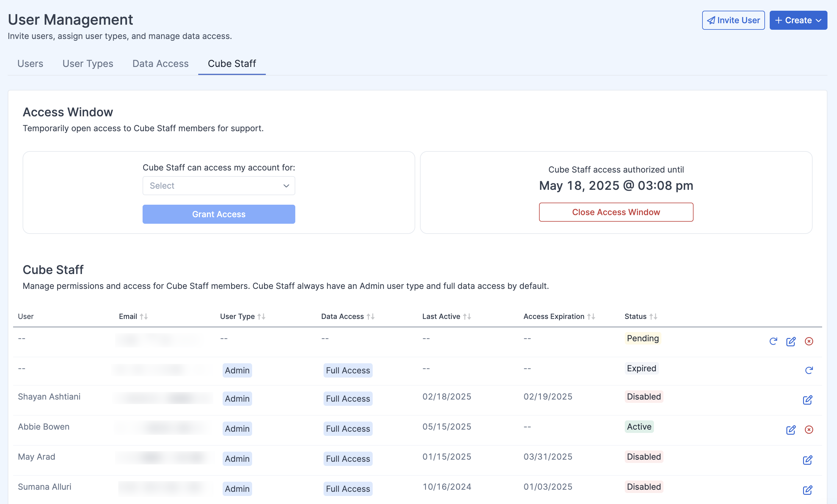Open the Create dropdown menu
Image resolution: width=837 pixels, height=504 pixels.
point(798,20)
